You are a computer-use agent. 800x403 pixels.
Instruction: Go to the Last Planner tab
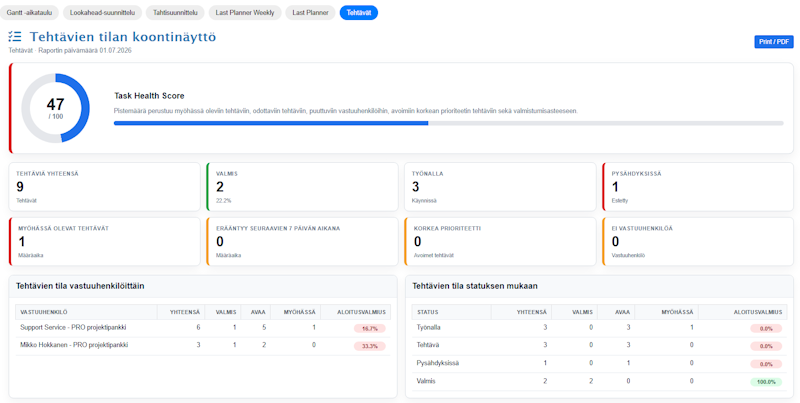(x=310, y=13)
